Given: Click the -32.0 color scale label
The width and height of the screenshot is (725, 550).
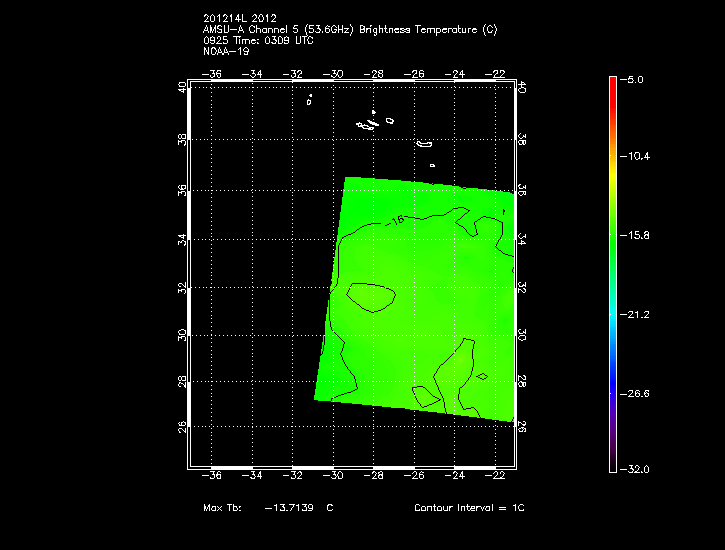Looking at the screenshot, I should click(x=639, y=469).
